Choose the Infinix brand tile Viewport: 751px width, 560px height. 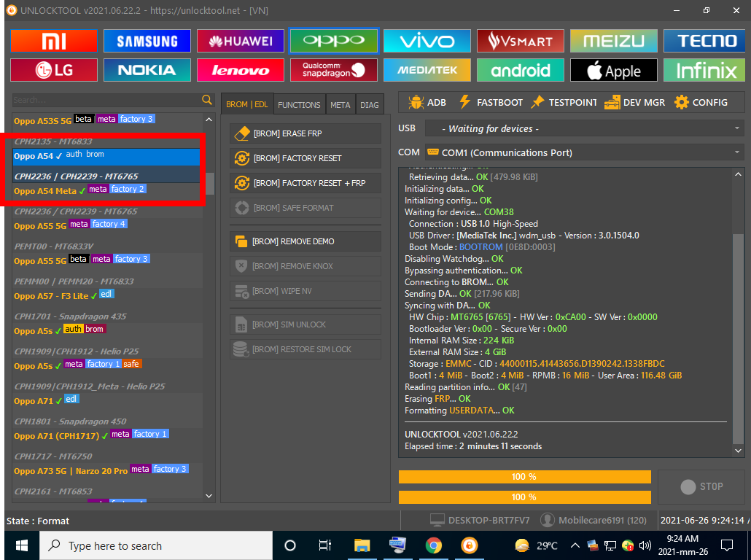[704, 71]
